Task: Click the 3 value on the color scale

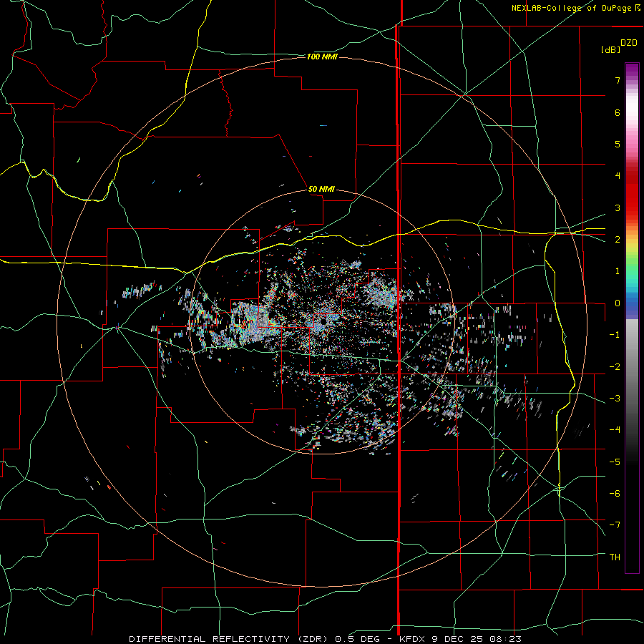Action: click(618, 208)
